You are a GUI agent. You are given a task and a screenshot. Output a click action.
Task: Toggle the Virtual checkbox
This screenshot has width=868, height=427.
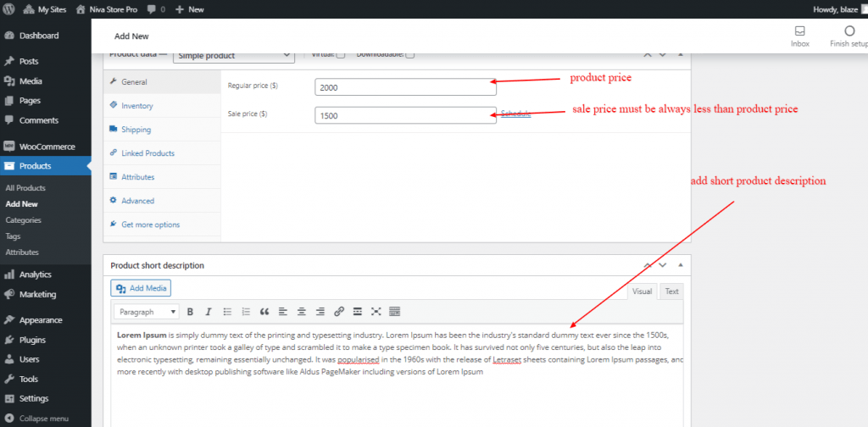(341, 55)
